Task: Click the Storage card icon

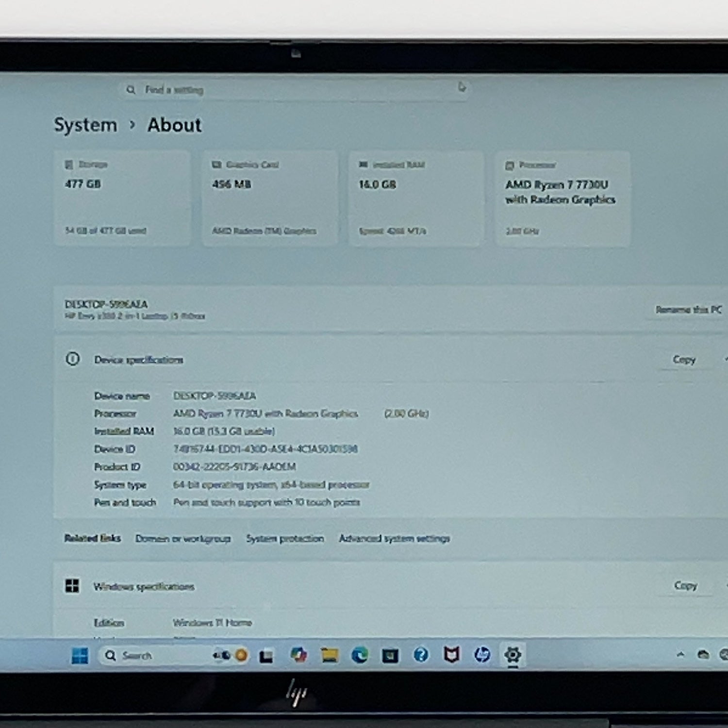Action: 69,165
